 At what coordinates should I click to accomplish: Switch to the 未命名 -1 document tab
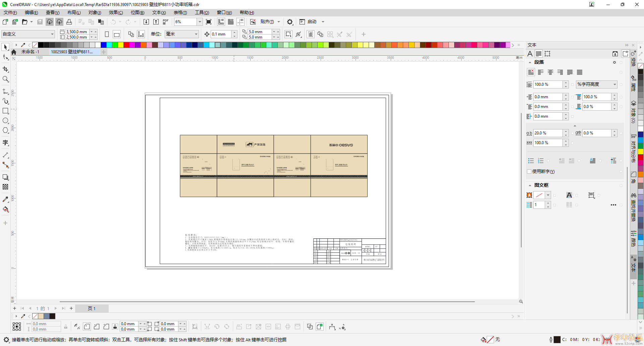[x=30, y=52]
